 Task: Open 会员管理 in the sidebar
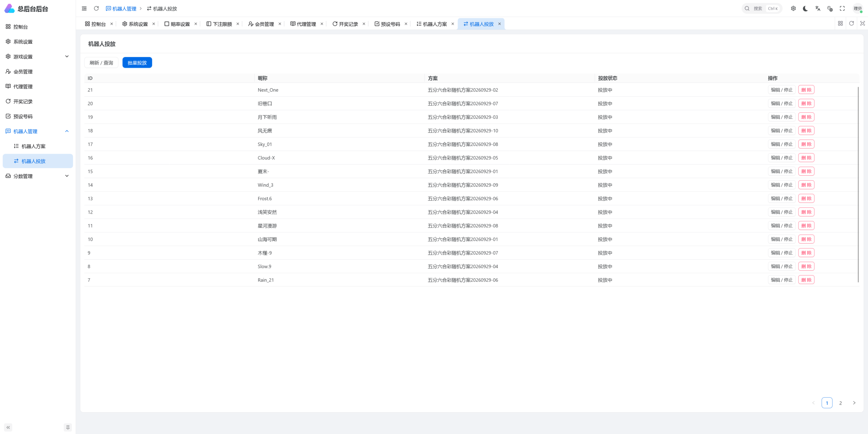coord(38,72)
